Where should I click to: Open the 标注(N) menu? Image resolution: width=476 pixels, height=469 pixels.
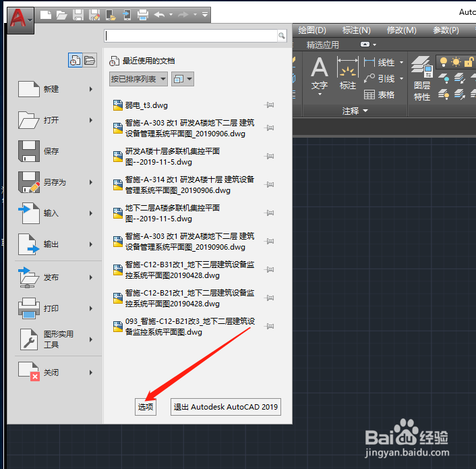click(356, 30)
